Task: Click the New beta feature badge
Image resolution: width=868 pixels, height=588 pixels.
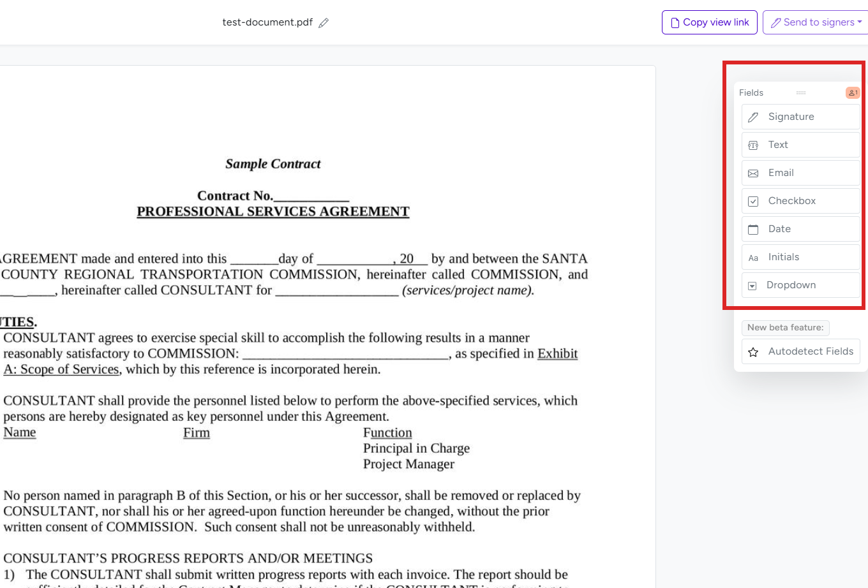Action: pyautogui.click(x=785, y=327)
